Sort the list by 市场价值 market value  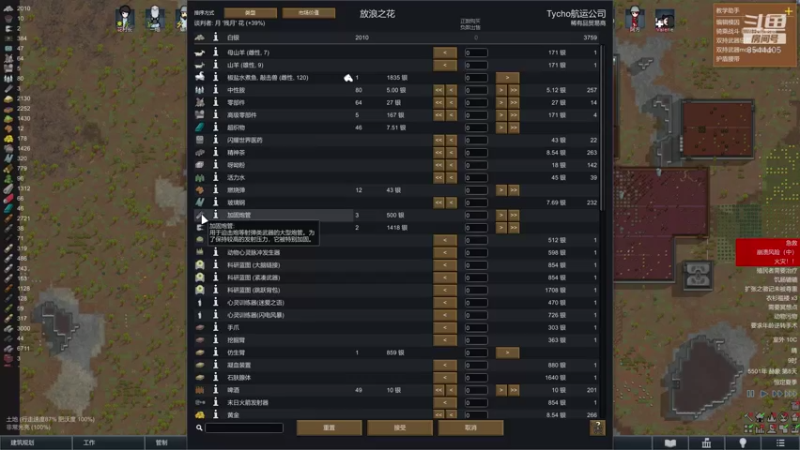pyautogui.click(x=309, y=13)
